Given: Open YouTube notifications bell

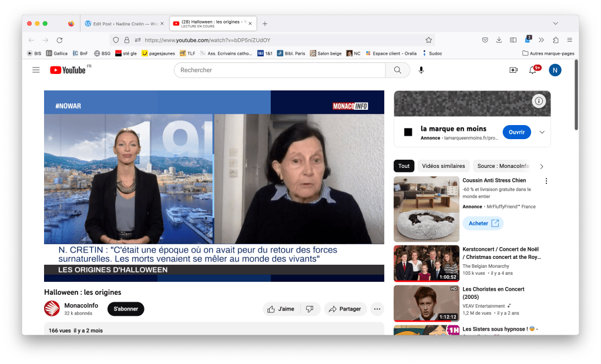Looking at the screenshot, I should (532, 70).
